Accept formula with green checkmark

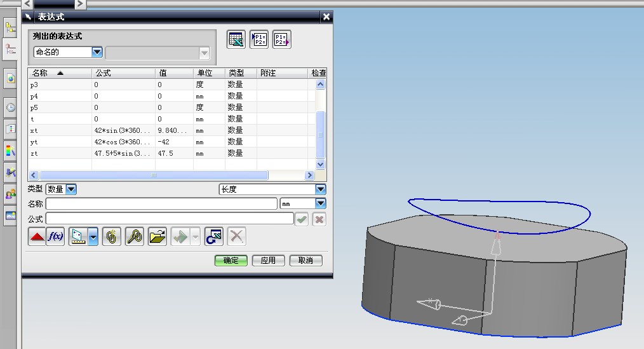pyautogui.click(x=302, y=219)
